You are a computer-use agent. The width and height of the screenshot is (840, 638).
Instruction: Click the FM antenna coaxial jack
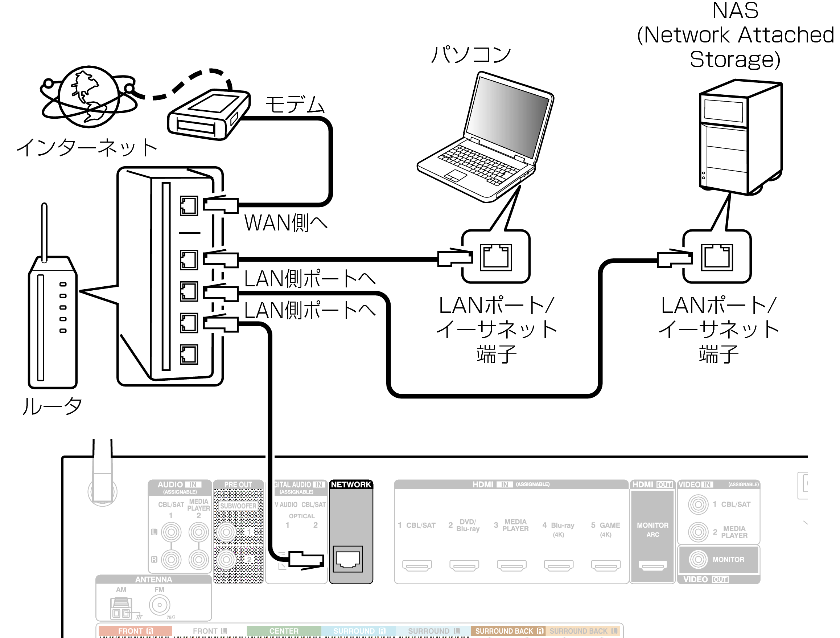[160, 605]
